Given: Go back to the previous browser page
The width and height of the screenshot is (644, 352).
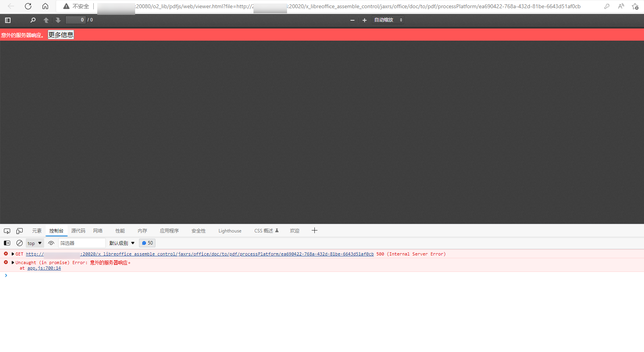Looking at the screenshot, I should (x=11, y=6).
